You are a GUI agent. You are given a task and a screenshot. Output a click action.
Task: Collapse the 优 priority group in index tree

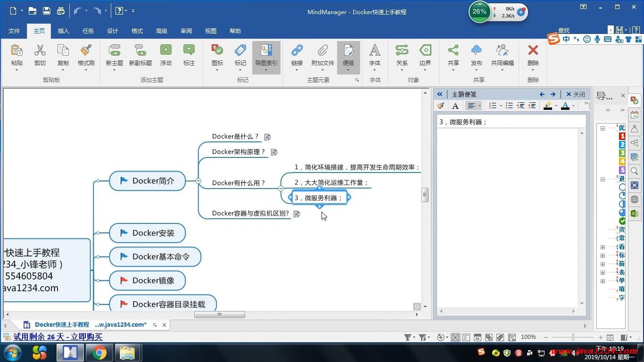tap(603, 128)
